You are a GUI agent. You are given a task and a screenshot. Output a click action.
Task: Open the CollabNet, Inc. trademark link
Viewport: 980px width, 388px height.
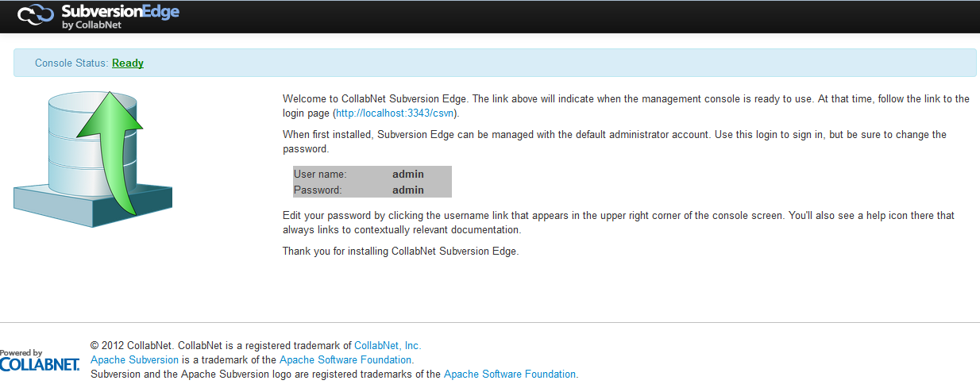tap(388, 345)
